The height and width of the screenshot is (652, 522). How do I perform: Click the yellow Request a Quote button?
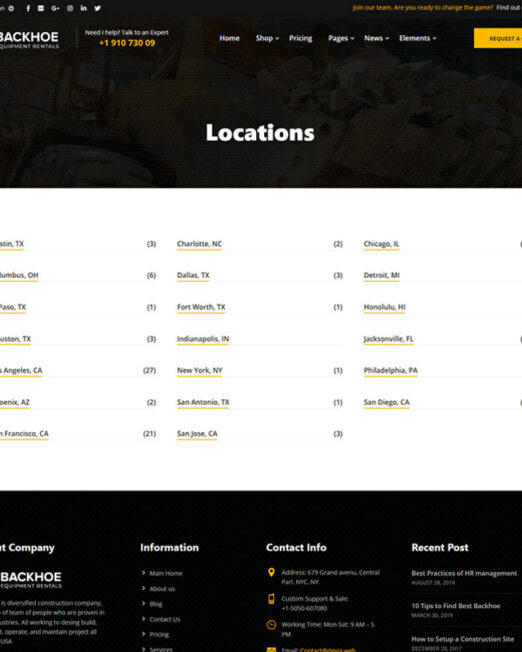point(498,38)
